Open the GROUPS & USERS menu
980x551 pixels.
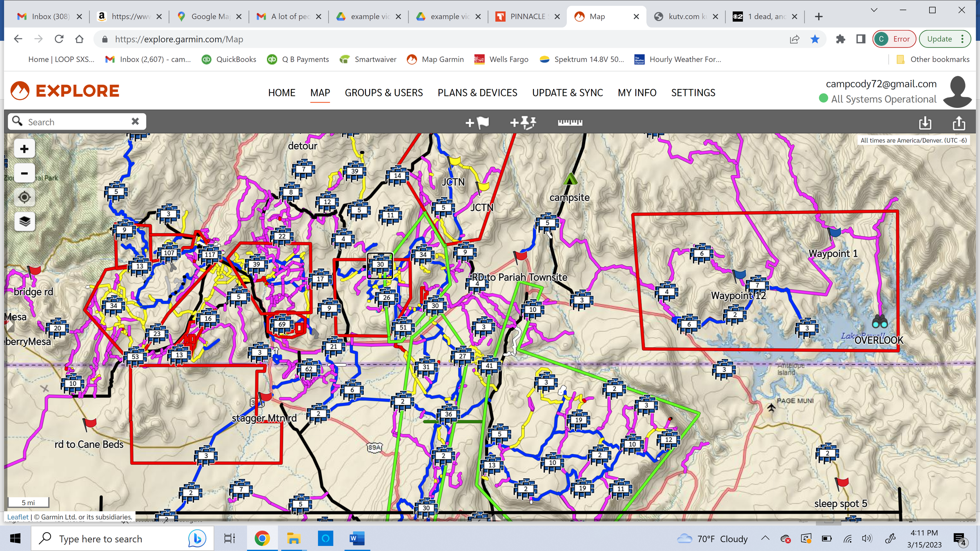pyautogui.click(x=383, y=93)
